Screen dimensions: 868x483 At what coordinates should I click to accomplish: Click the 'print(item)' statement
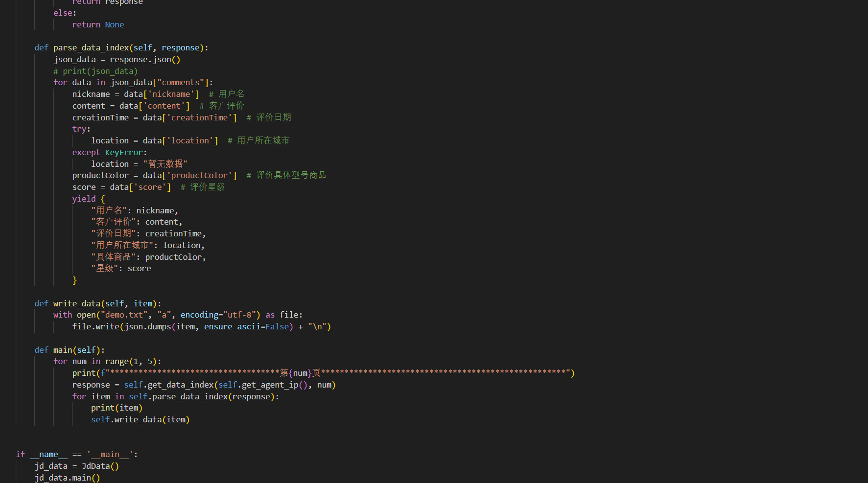tap(117, 408)
